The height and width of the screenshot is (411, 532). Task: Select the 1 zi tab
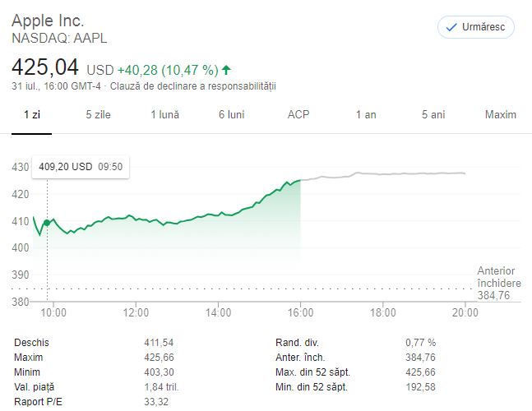tap(32, 114)
